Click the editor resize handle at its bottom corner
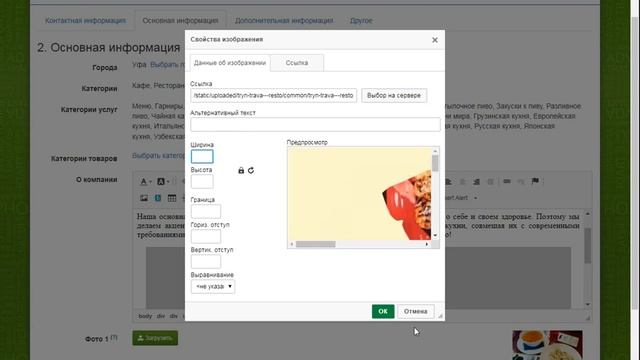This screenshot has width=640, height=360. coord(588,317)
